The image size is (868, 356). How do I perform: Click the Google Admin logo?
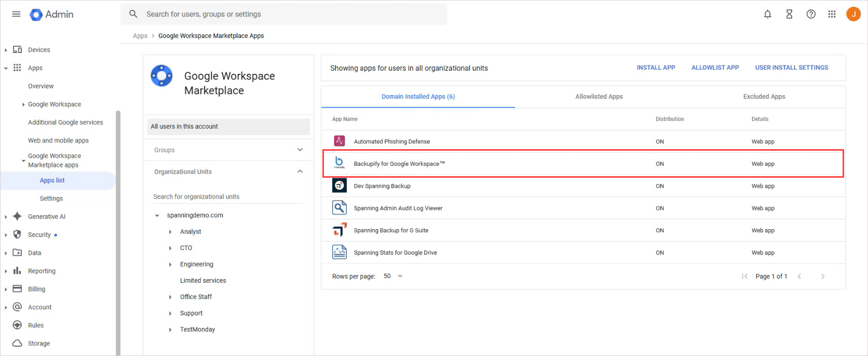click(x=51, y=15)
